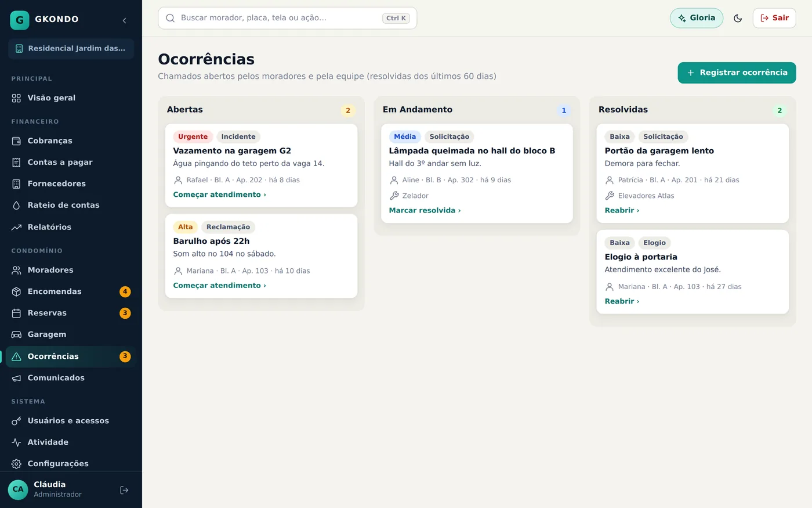Mark Lâmpada queimada occurrence as resolved
Screen dimensions: 812x508
tap(425, 210)
